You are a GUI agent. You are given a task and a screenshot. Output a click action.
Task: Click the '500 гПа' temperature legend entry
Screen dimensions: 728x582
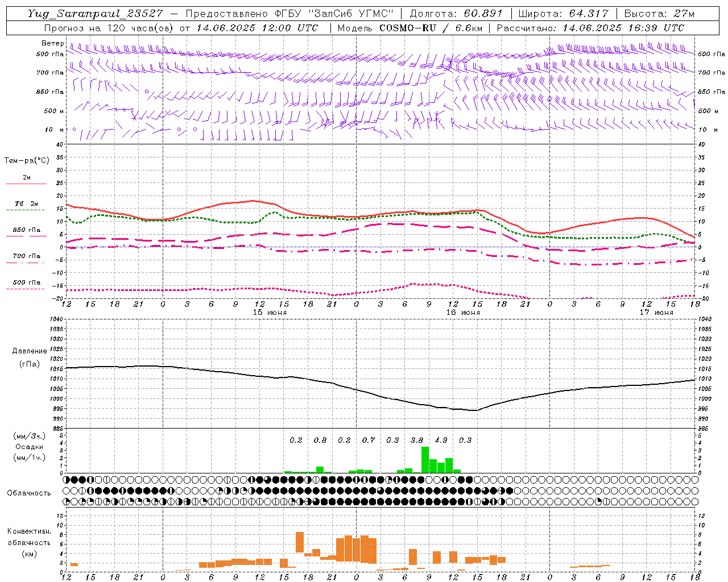[27, 282]
